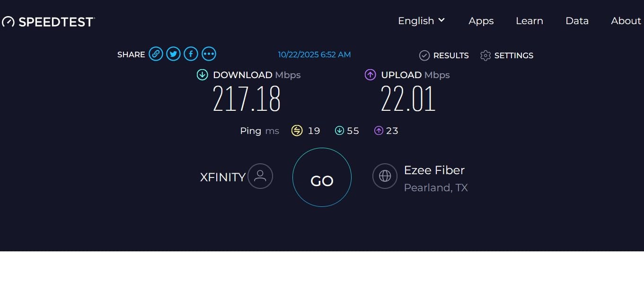The width and height of the screenshot is (644, 302).
Task: Open the Learn menu item
Action: coord(529,21)
